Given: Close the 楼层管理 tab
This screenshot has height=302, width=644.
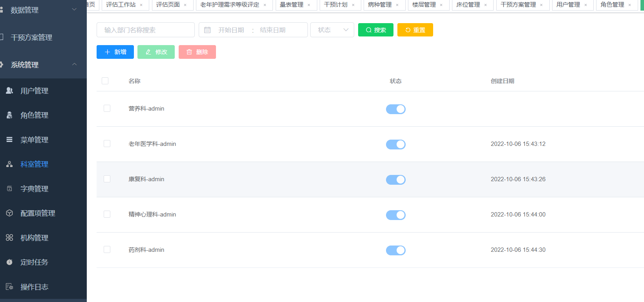Looking at the screenshot, I should (441, 5).
